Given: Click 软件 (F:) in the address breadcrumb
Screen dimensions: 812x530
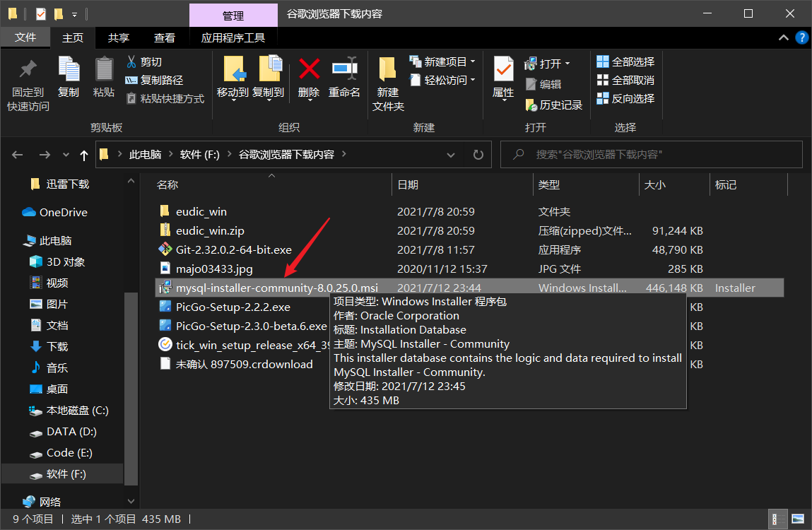Looking at the screenshot, I should pyautogui.click(x=199, y=154).
